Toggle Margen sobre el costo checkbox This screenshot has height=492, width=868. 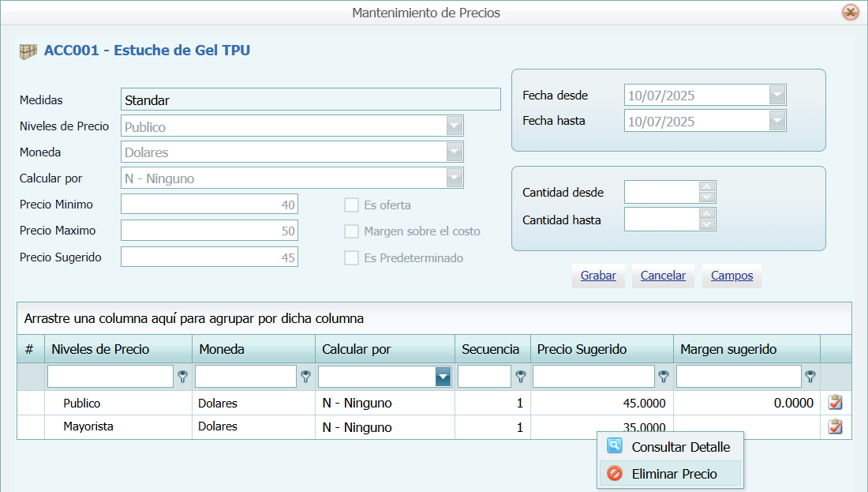[x=351, y=231]
